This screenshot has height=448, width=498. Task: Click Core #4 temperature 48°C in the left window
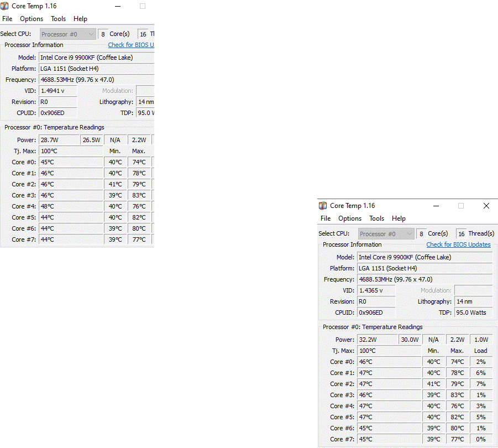tap(71, 206)
